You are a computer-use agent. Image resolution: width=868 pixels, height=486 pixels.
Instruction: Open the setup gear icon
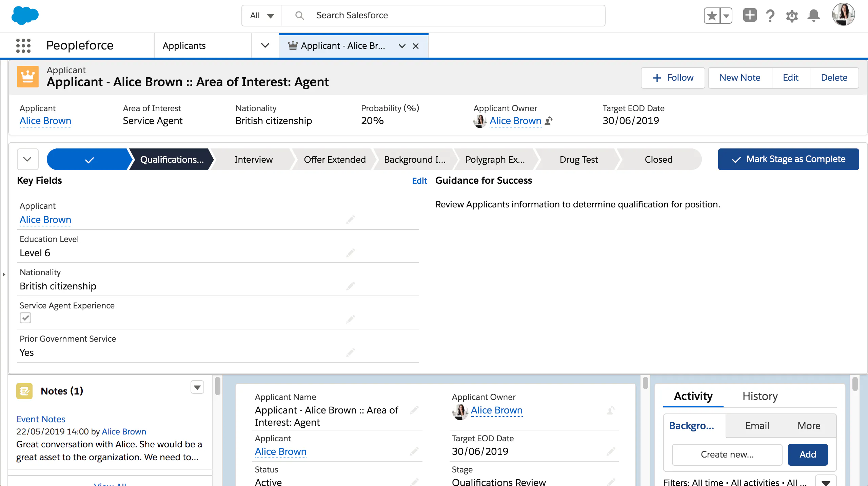coord(792,16)
